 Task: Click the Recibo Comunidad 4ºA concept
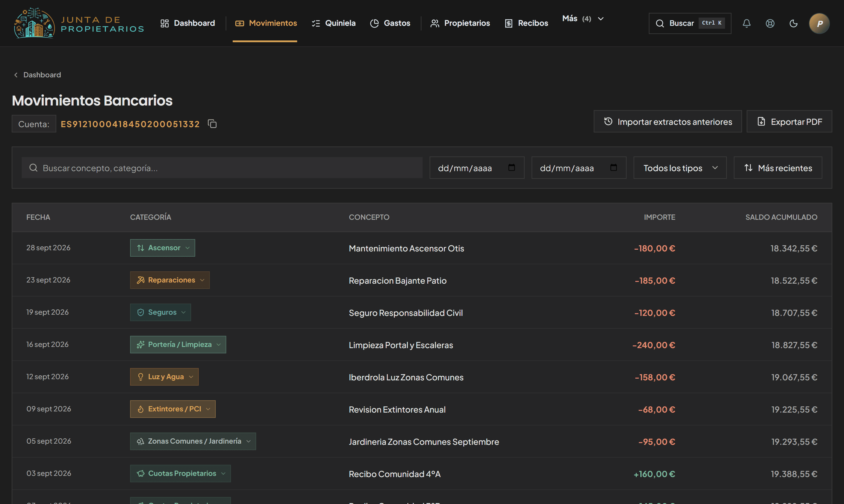click(x=395, y=474)
